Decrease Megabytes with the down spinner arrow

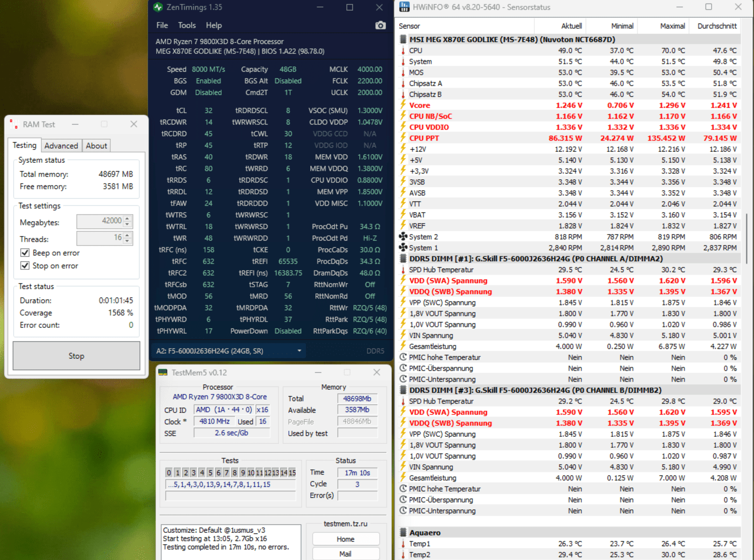[x=127, y=224]
